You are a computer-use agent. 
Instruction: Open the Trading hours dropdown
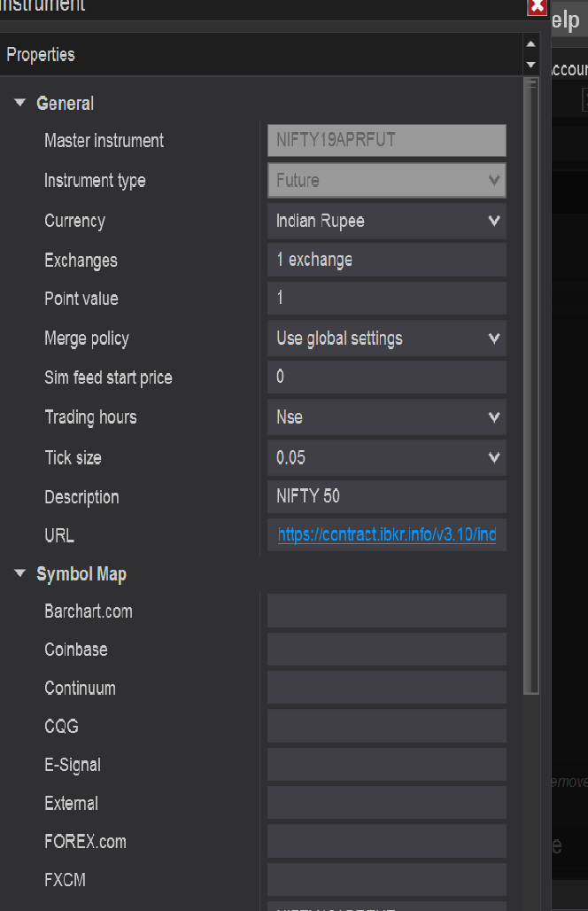click(494, 417)
